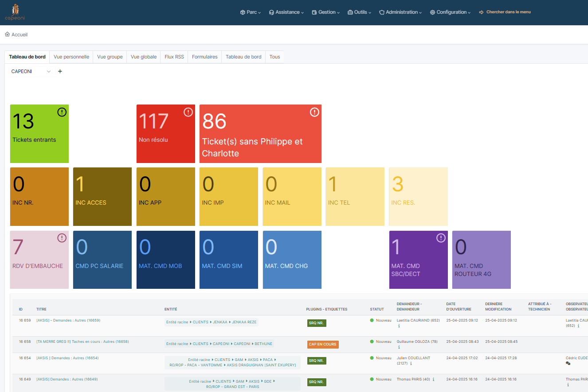Click info icon under requester Laetitia CAURIAND (652)

pyautogui.click(x=399, y=326)
